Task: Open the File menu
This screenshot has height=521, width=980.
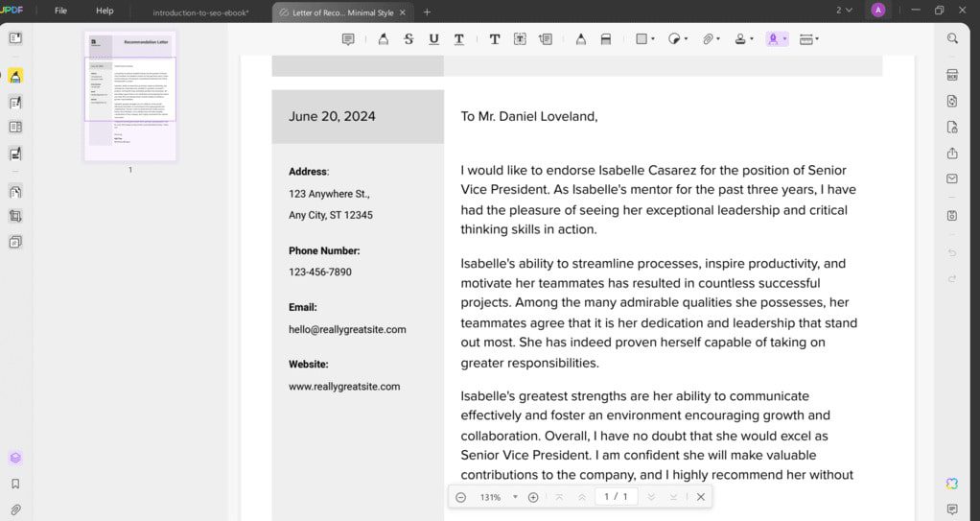Action: 60,11
